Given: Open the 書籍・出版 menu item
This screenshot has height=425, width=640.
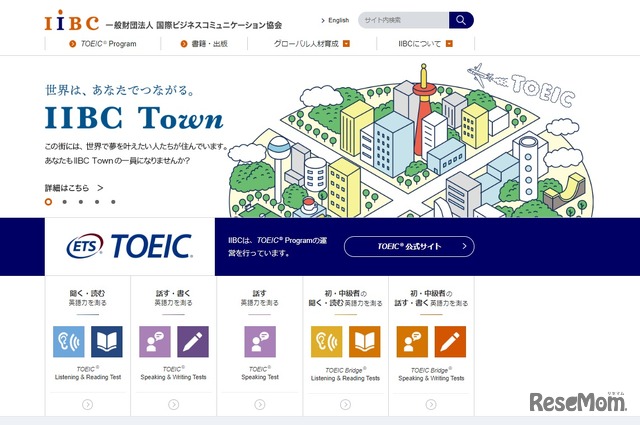Looking at the screenshot, I should pos(204,44).
